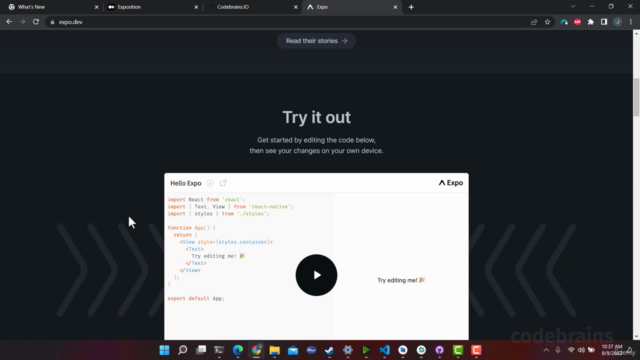Open Windows taskbar search
The height and width of the screenshot is (360, 640).
click(x=182, y=350)
